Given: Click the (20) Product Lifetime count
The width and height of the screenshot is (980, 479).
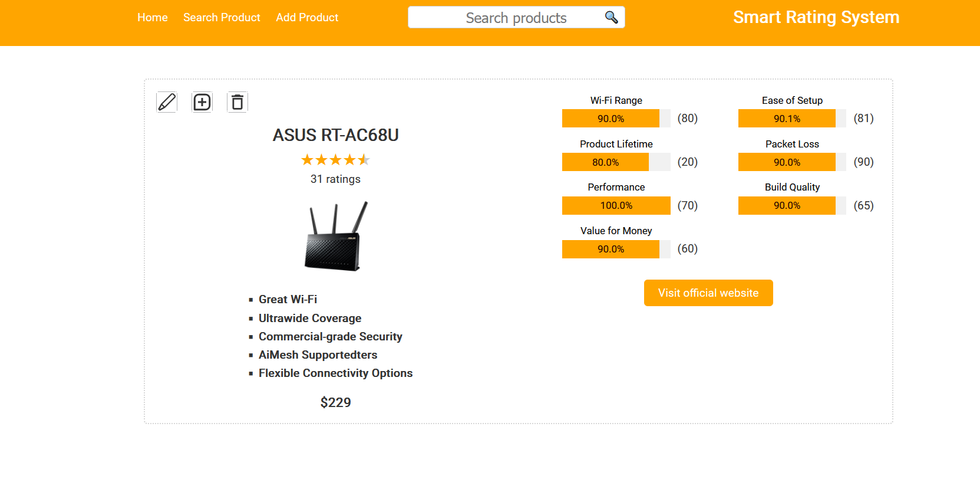Looking at the screenshot, I should click(x=688, y=162).
